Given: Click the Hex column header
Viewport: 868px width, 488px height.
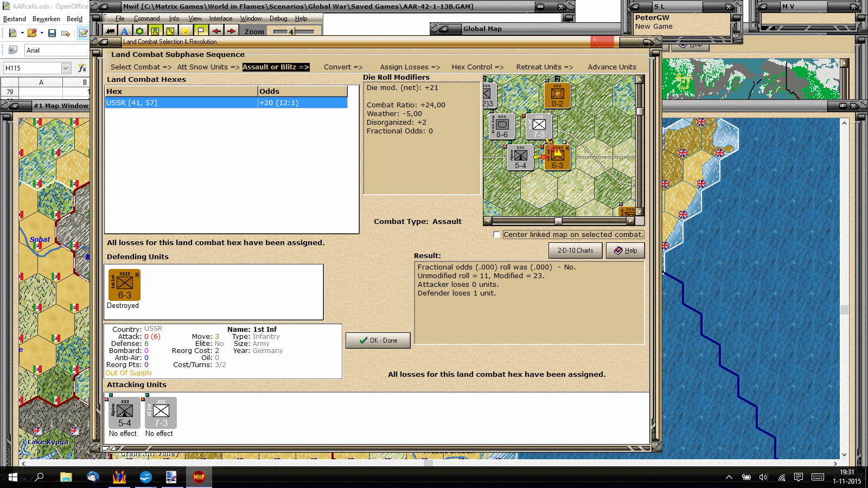Looking at the screenshot, I should pos(181,91).
